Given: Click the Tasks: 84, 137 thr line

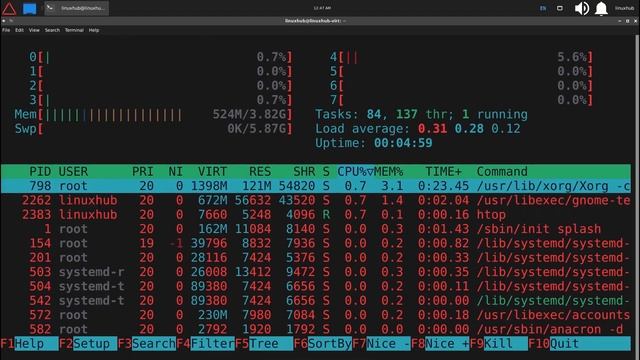Looking at the screenshot, I should (x=421, y=114).
